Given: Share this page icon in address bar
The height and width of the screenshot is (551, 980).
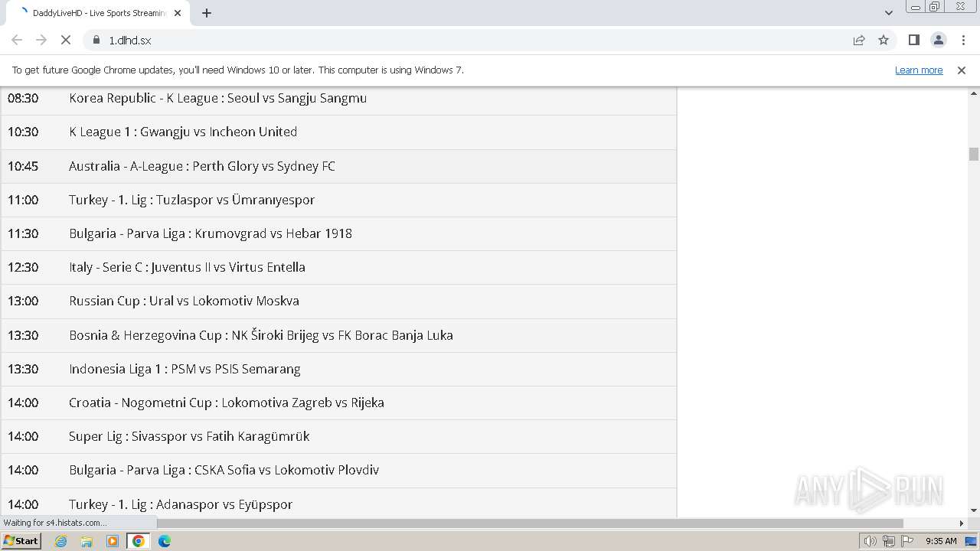Looking at the screenshot, I should [x=859, y=40].
